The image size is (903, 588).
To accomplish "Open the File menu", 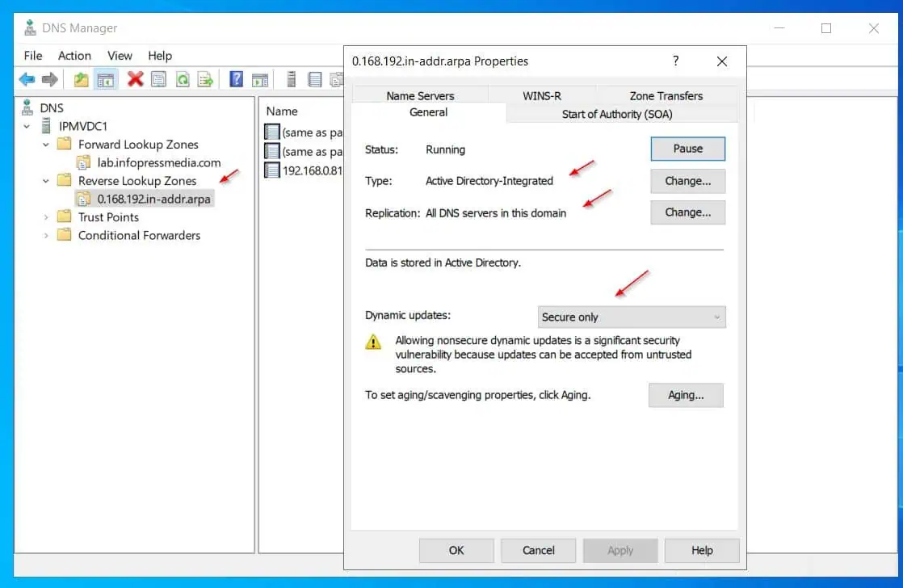I will click(x=33, y=56).
